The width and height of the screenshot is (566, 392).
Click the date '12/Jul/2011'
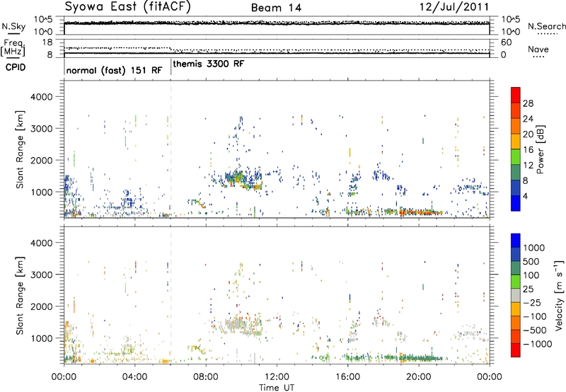tap(454, 7)
